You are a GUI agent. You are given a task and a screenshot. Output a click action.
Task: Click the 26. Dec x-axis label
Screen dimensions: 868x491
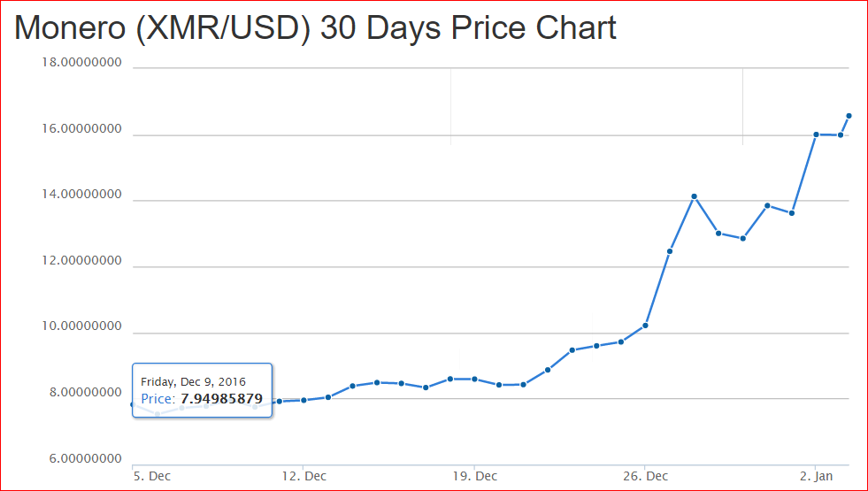(645, 476)
